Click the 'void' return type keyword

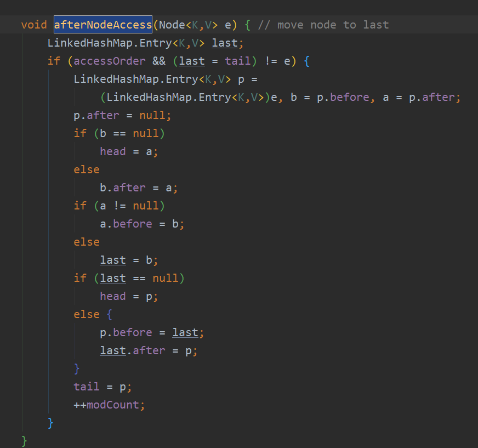pyautogui.click(x=34, y=25)
